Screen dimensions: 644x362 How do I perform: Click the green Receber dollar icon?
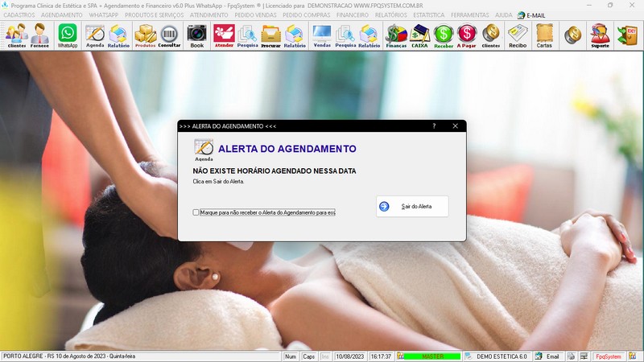click(x=444, y=35)
